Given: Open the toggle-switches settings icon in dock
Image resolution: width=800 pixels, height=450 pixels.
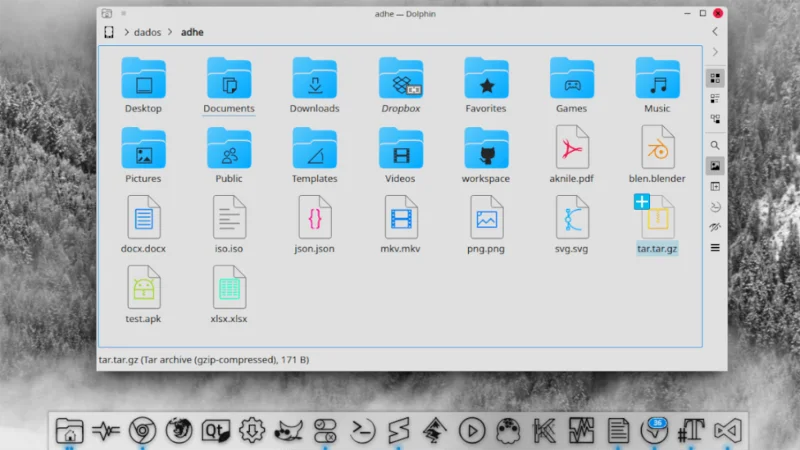Looking at the screenshot, I should (326, 431).
